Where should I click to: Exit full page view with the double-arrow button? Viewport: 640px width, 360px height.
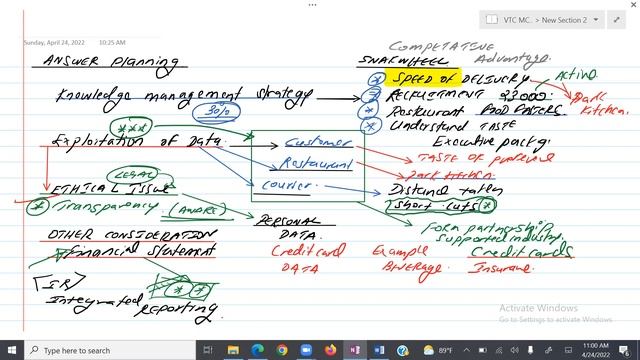pos(616,20)
